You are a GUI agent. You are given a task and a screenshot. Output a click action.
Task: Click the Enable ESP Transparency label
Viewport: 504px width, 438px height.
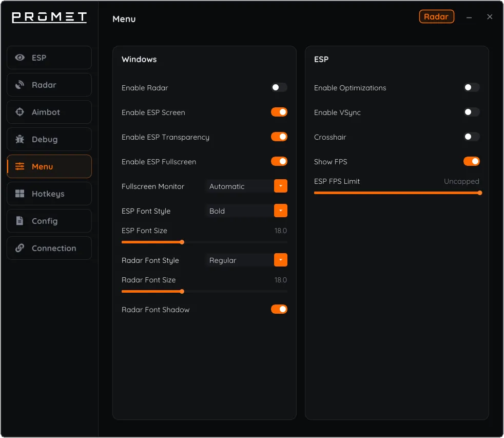[x=165, y=137]
